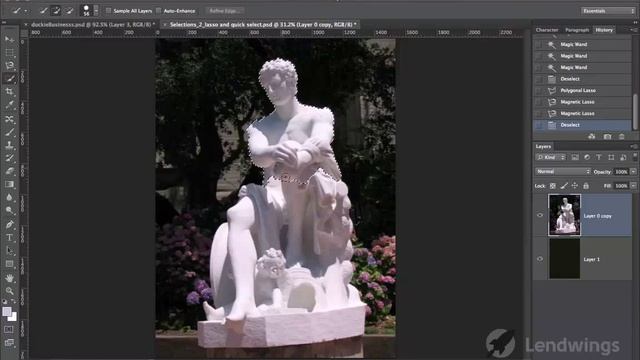Select the Crop tool
This screenshot has height=360, width=640.
point(9,92)
